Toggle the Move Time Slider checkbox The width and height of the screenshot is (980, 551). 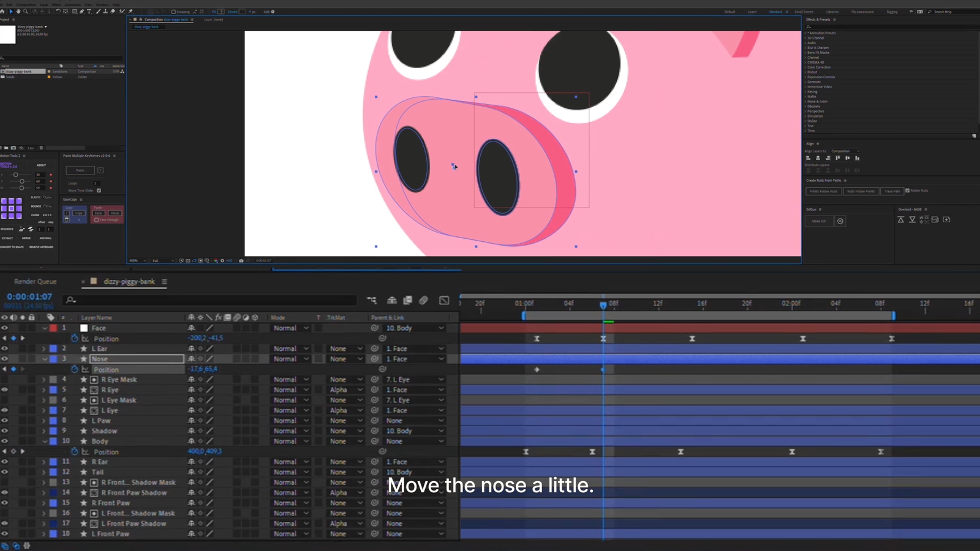pos(99,190)
